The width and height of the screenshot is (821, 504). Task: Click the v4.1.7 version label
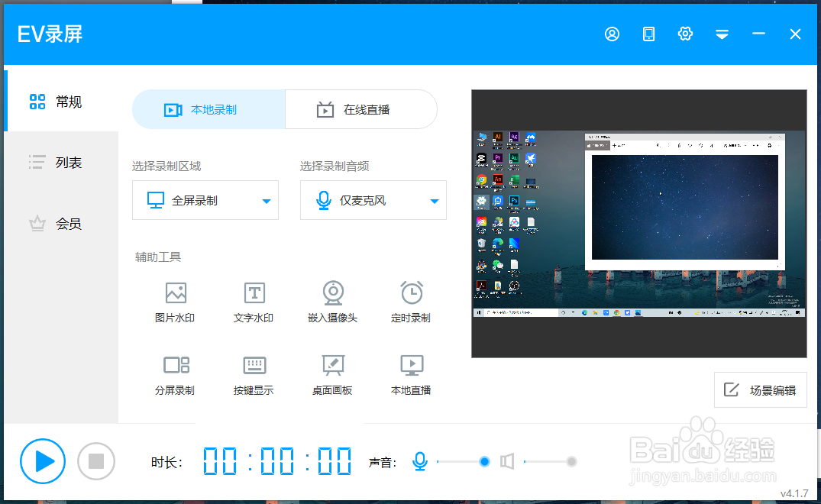(794, 493)
